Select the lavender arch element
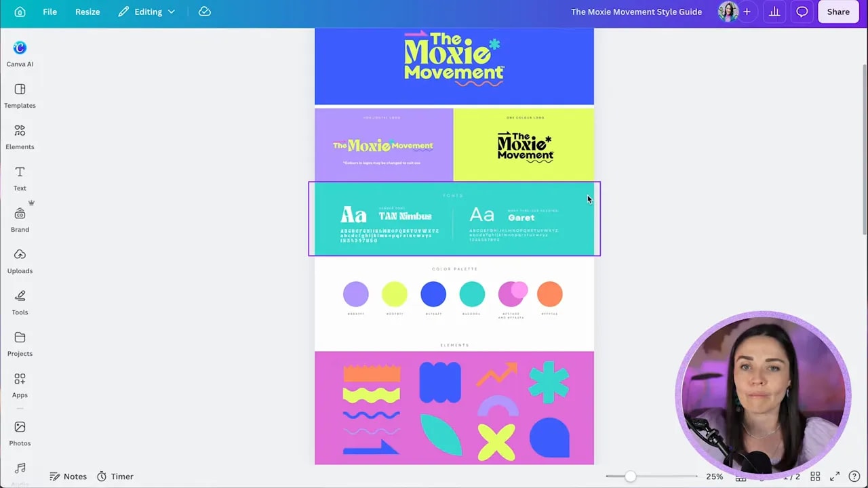This screenshot has height=488, width=868. 498,406
